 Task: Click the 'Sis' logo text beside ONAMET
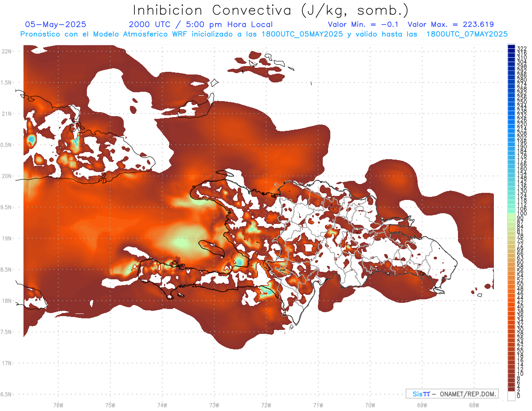[418, 394]
